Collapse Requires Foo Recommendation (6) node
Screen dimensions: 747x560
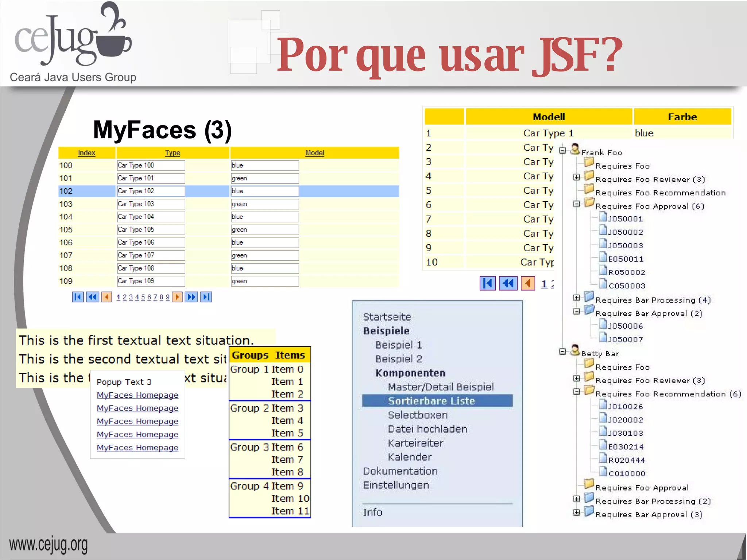[577, 392]
